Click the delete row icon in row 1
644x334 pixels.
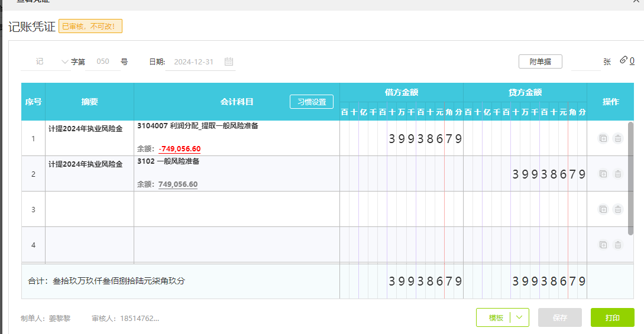tap(618, 138)
